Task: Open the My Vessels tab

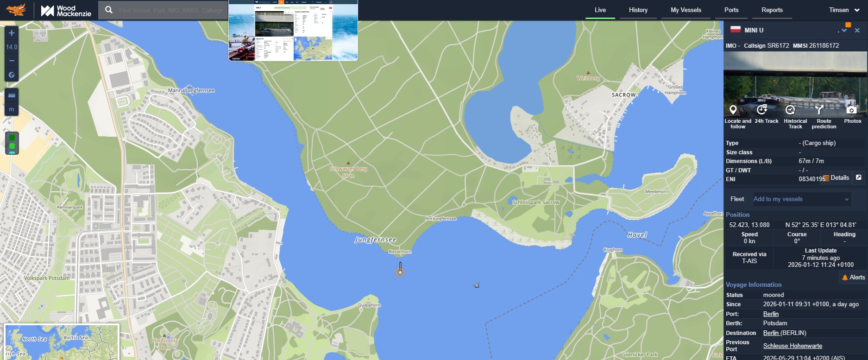Action: click(686, 10)
